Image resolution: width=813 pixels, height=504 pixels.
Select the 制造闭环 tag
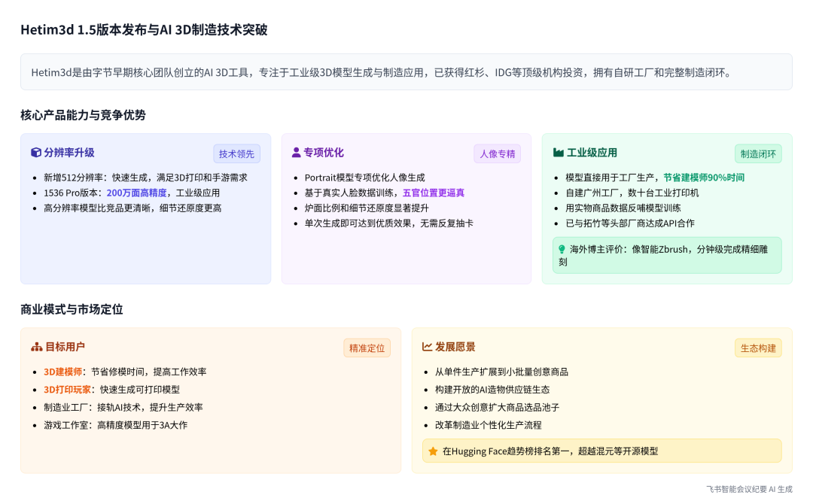click(758, 154)
